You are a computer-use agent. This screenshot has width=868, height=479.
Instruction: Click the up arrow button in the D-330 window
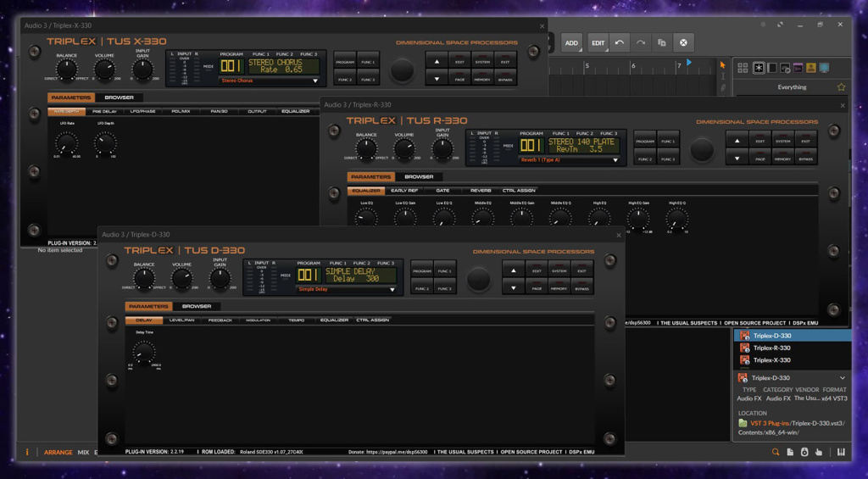(x=513, y=270)
